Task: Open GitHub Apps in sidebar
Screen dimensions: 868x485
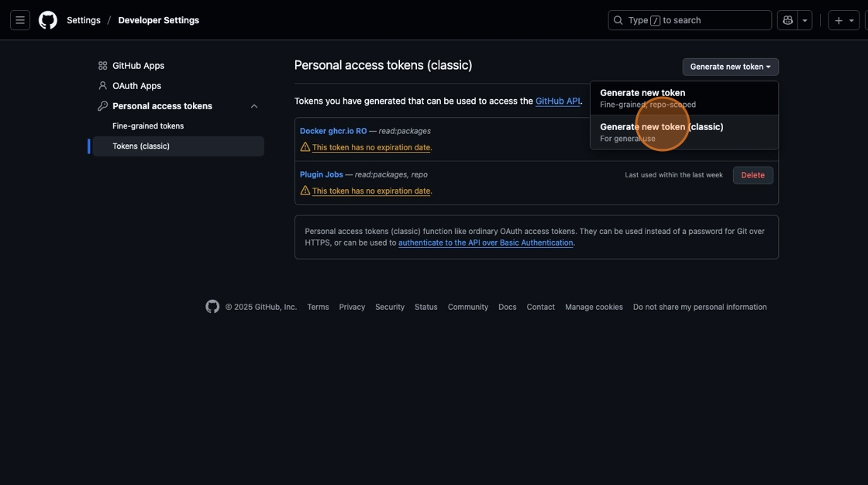Action: [x=138, y=66]
